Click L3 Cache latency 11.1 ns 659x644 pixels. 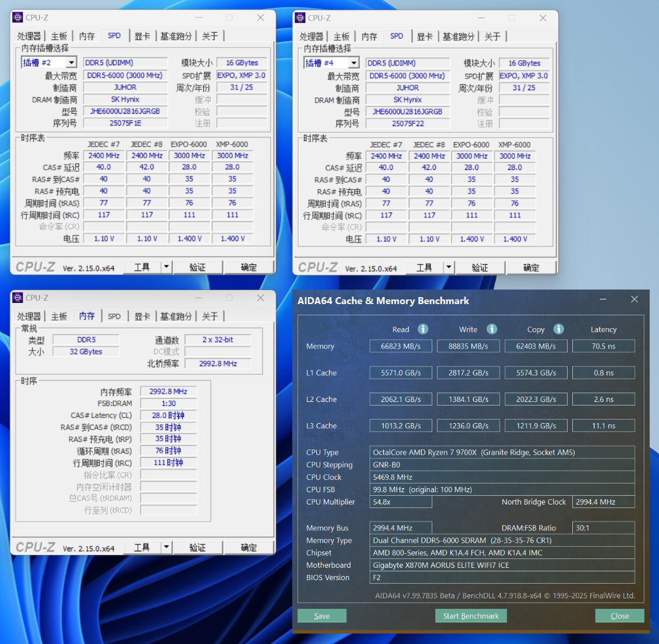coord(603,426)
